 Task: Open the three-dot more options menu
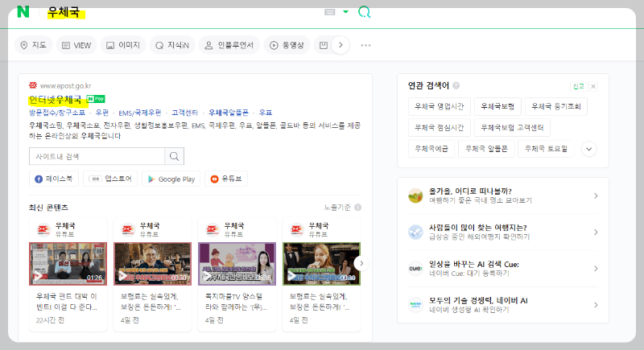365,45
